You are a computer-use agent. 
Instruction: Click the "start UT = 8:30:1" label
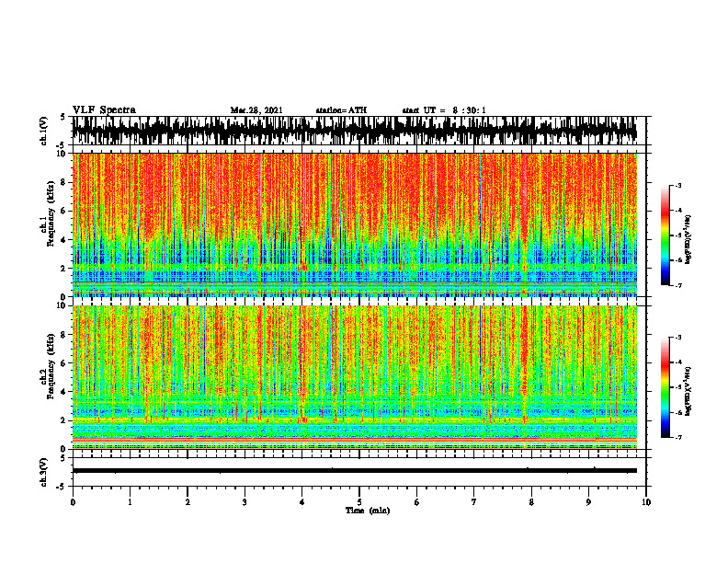click(444, 110)
